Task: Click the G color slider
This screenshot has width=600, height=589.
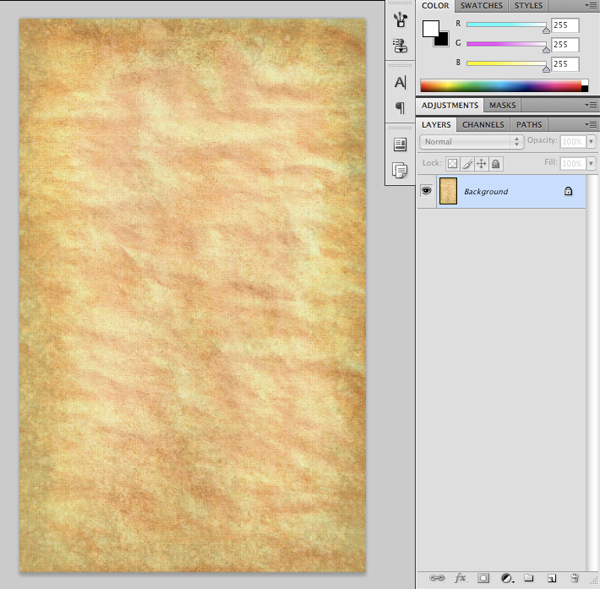Action: coord(506,44)
